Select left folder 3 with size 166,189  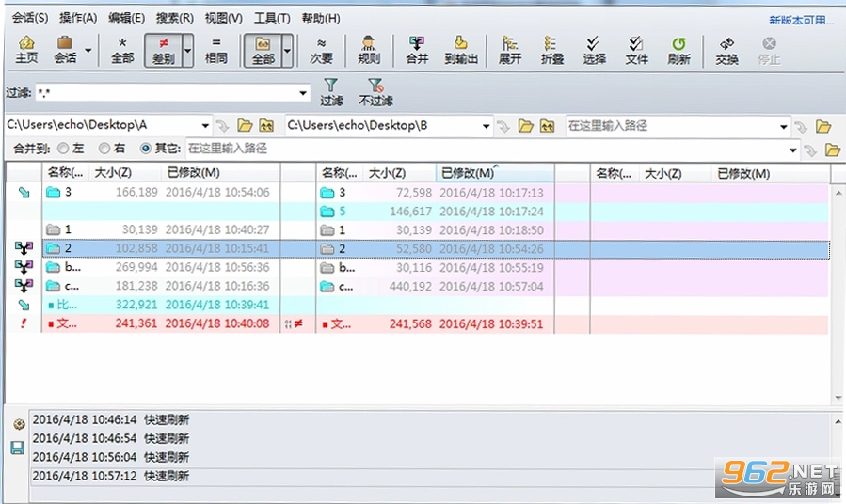161,192
